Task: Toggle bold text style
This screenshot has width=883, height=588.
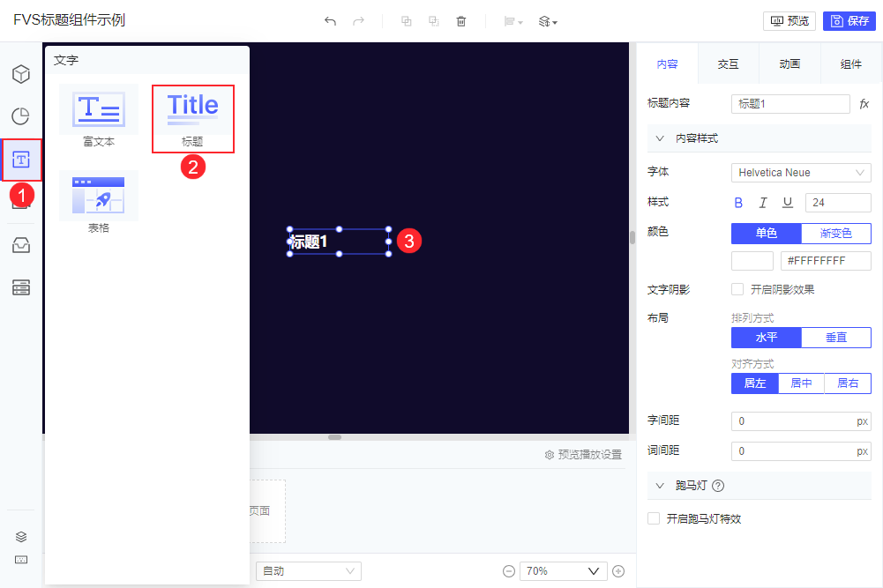Action: (x=738, y=203)
